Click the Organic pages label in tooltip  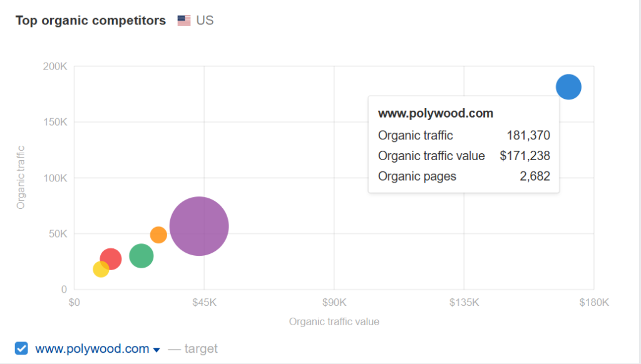pyautogui.click(x=417, y=176)
